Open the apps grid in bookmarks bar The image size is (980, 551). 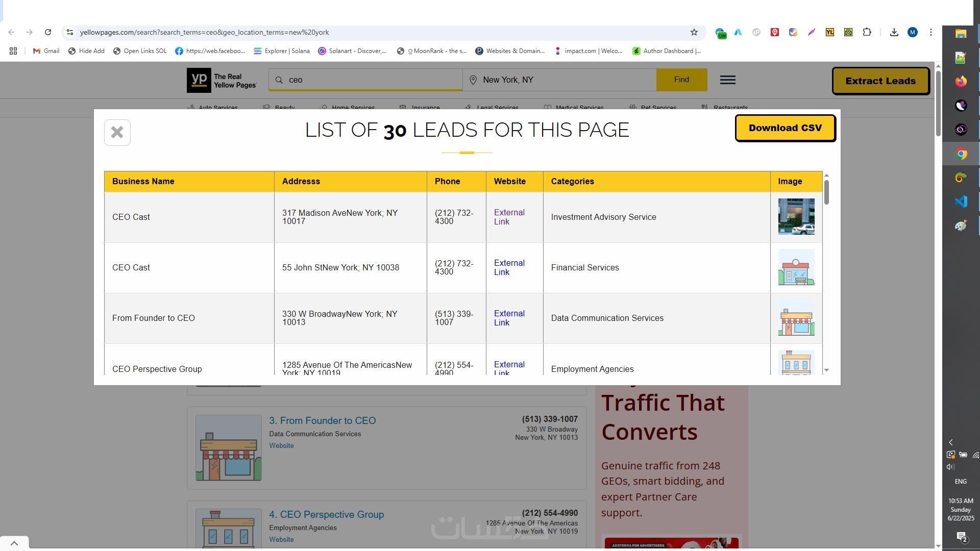pyautogui.click(x=13, y=51)
